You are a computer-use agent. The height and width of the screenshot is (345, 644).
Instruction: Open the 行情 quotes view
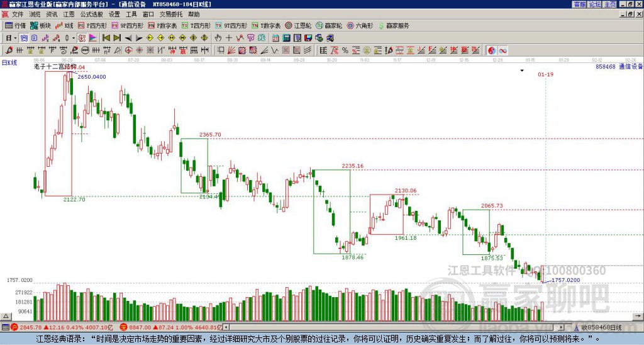click(15, 26)
